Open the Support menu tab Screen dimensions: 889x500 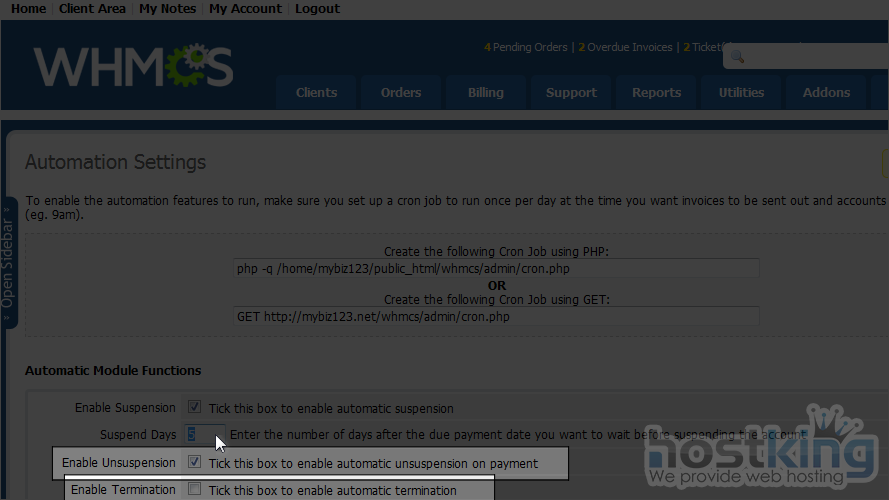pyautogui.click(x=571, y=93)
